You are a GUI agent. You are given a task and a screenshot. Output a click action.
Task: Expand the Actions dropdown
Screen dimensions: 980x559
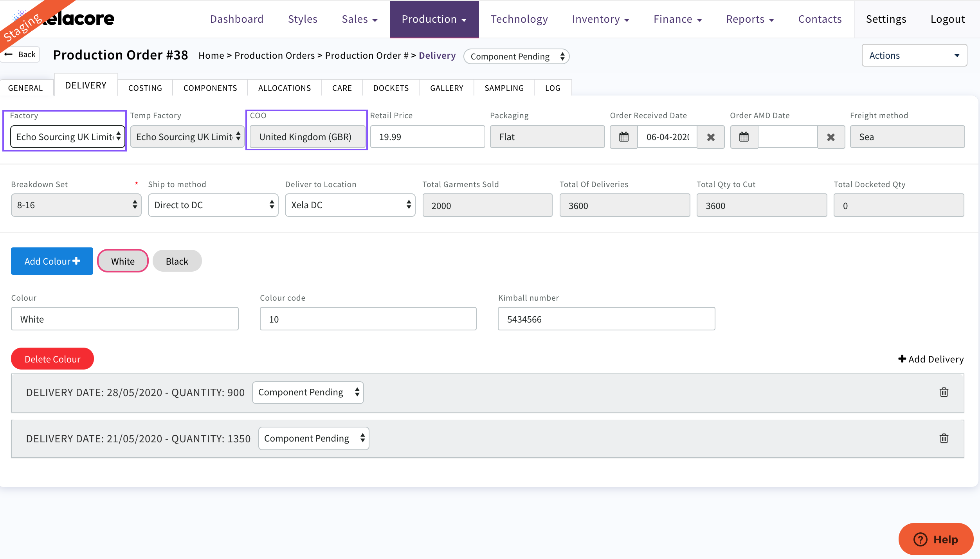click(914, 56)
